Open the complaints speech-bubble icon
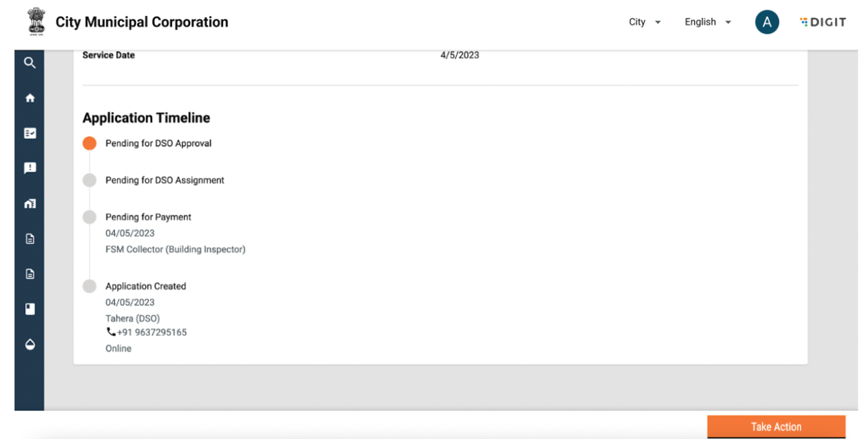 [x=30, y=168]
